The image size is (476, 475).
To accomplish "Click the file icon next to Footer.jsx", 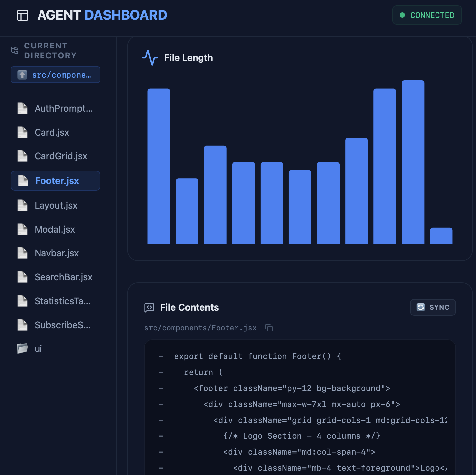I will click(23, 181).
